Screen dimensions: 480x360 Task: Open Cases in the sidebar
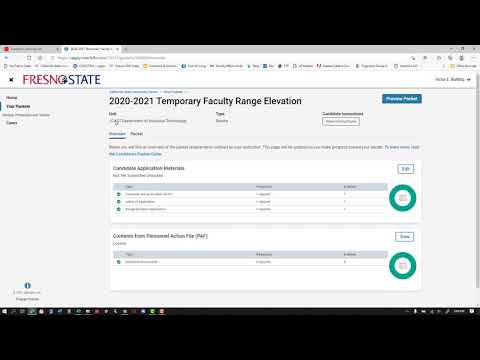[x=12, y=123]
